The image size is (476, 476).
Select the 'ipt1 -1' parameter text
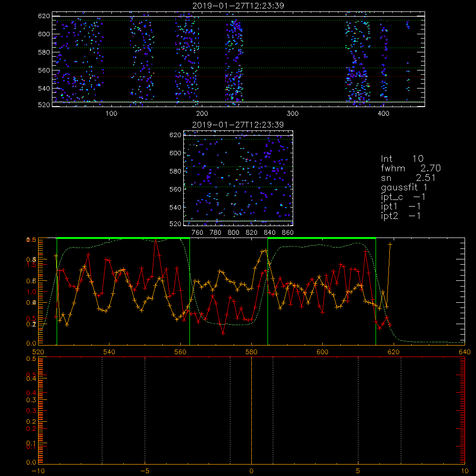coord(401,207)
